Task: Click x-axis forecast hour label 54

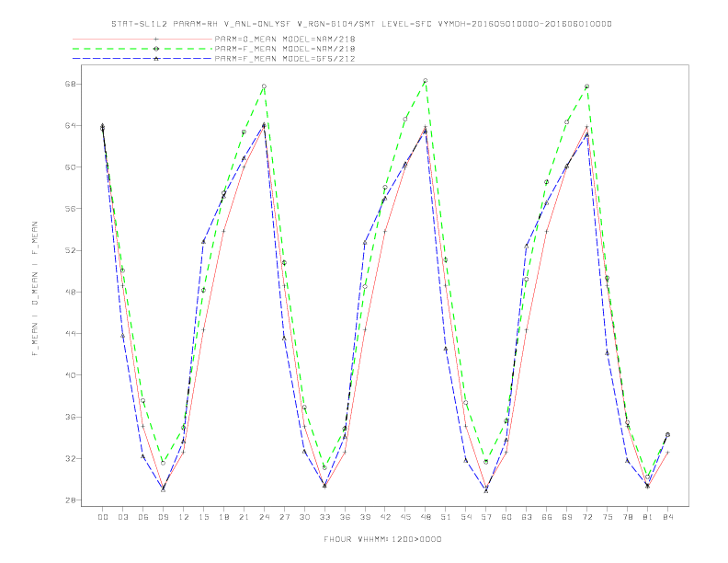Action: [466, 517]
